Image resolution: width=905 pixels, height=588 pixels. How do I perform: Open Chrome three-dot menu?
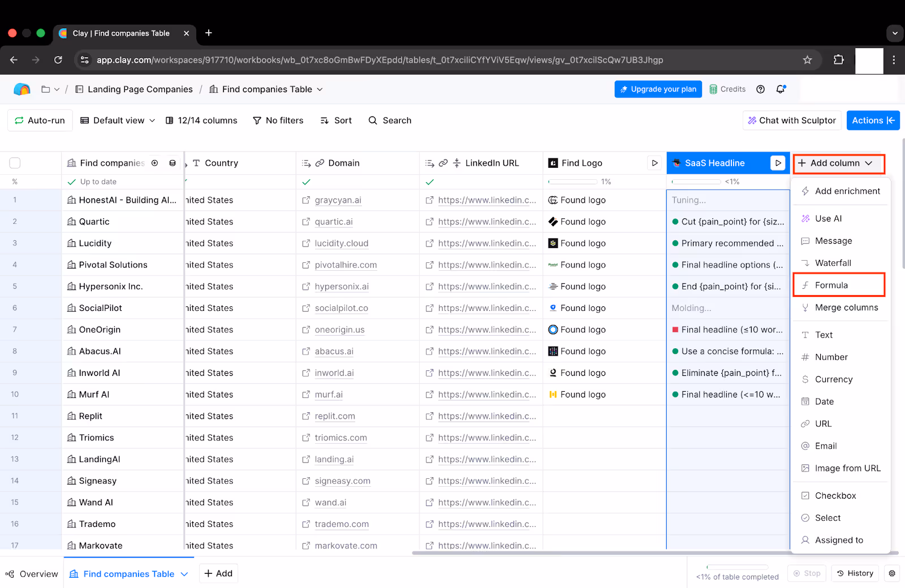[894, 60]
